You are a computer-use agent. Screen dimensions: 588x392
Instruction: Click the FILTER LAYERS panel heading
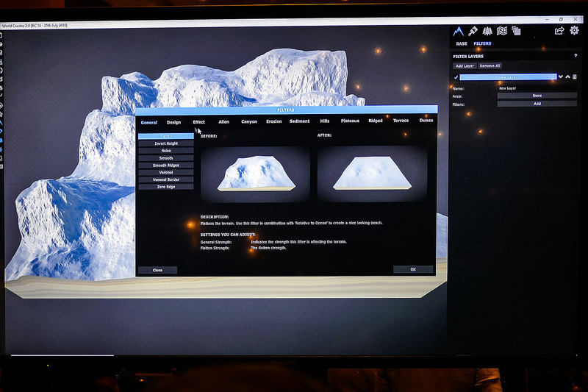[468, 57]
